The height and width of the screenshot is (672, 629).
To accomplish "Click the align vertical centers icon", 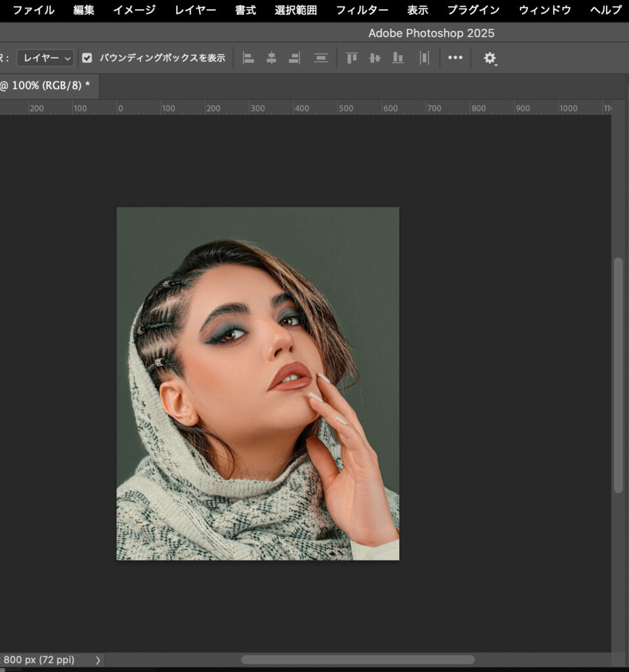I will 375,58.
